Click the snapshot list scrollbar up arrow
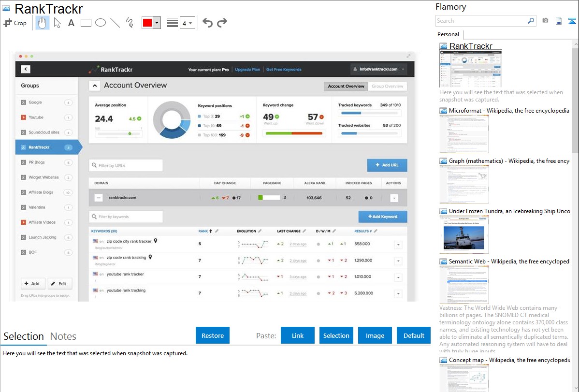 (576, 44)
